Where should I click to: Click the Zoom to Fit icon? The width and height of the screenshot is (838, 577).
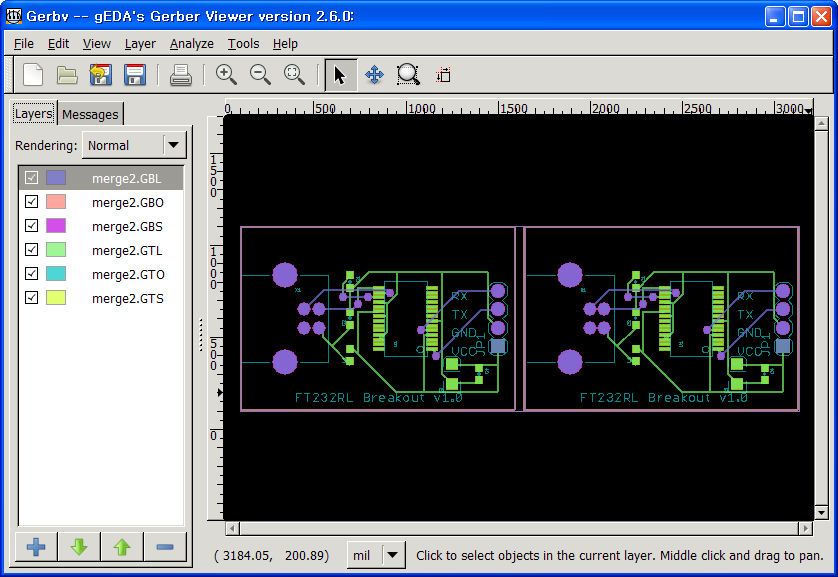pos(294,75)
